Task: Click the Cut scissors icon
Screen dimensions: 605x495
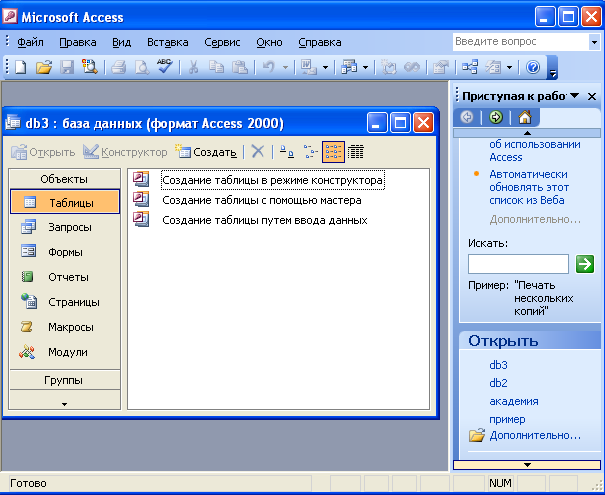Action: (193, 68)
